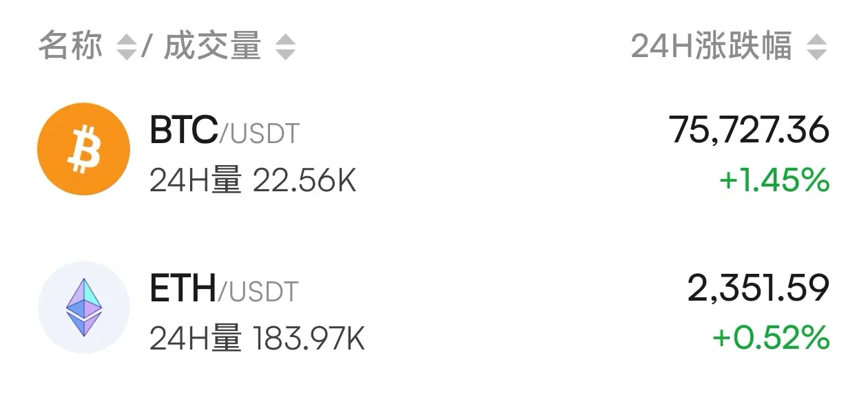Open the ETH/USDT trading pair

pos(434,308)
